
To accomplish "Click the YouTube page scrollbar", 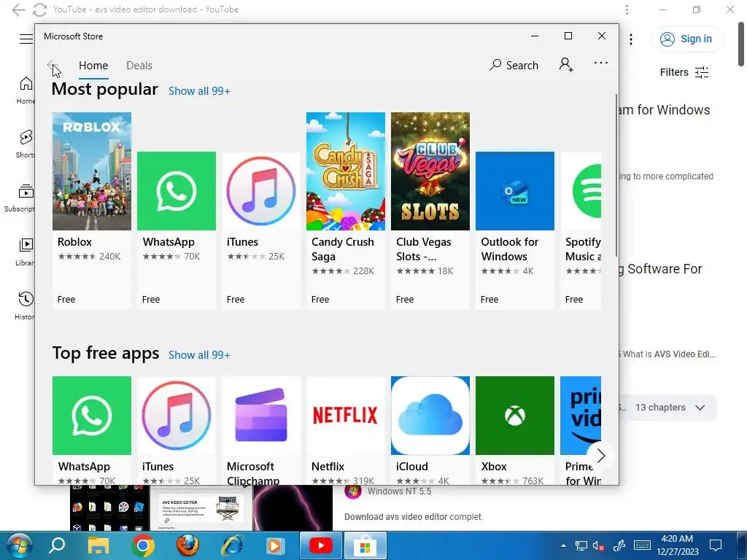I will coord(741,44).
